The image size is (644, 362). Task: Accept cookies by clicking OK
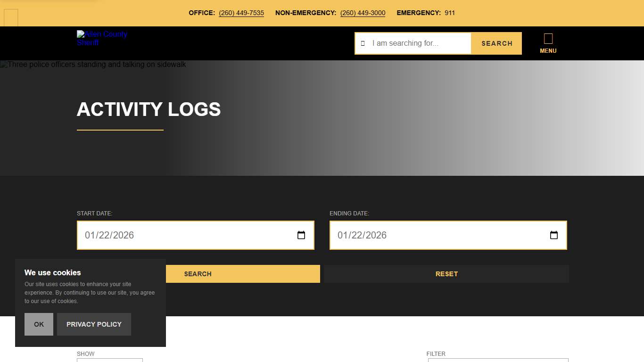point(39,324)
